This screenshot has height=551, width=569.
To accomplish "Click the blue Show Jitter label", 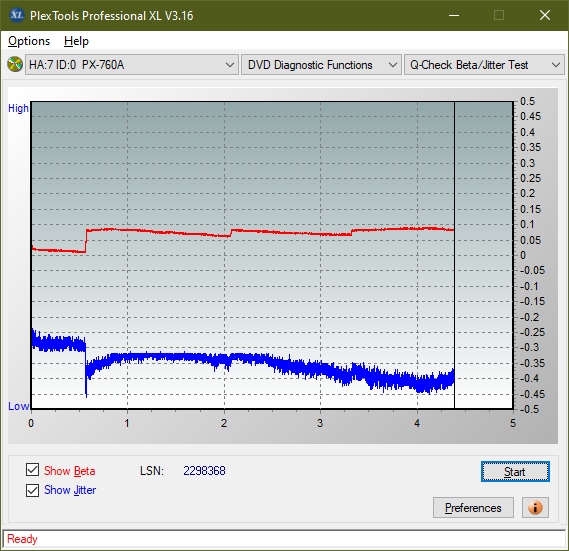I will (x=70, y=490).
